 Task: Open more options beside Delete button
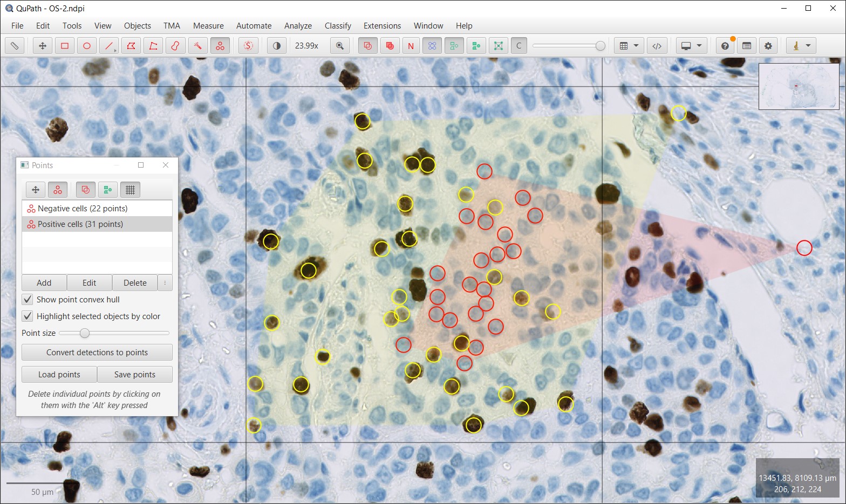coord(165,283)
